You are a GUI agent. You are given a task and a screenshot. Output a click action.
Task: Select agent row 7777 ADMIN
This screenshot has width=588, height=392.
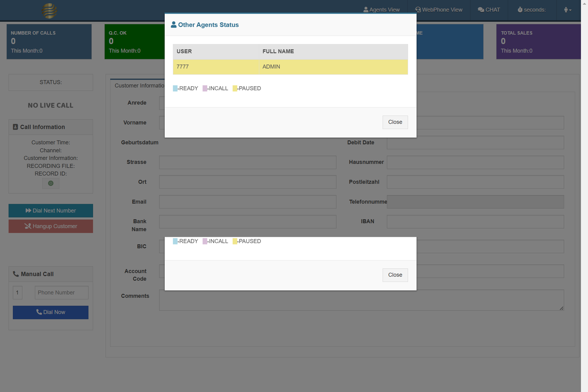(x=290, y=67)
